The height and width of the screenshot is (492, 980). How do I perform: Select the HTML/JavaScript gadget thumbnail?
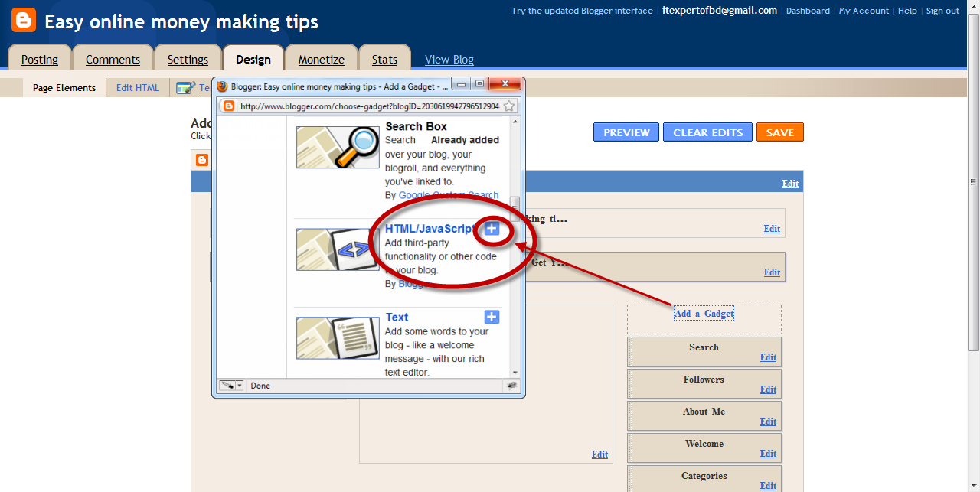338,249
